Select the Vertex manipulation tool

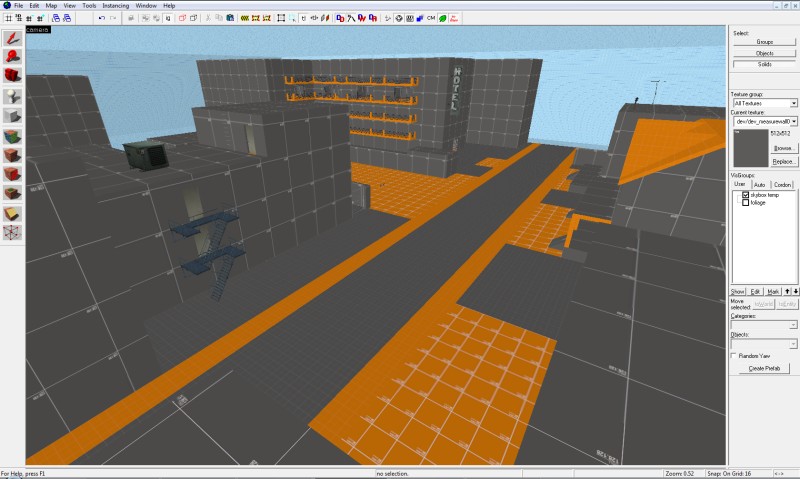point(12,233)
